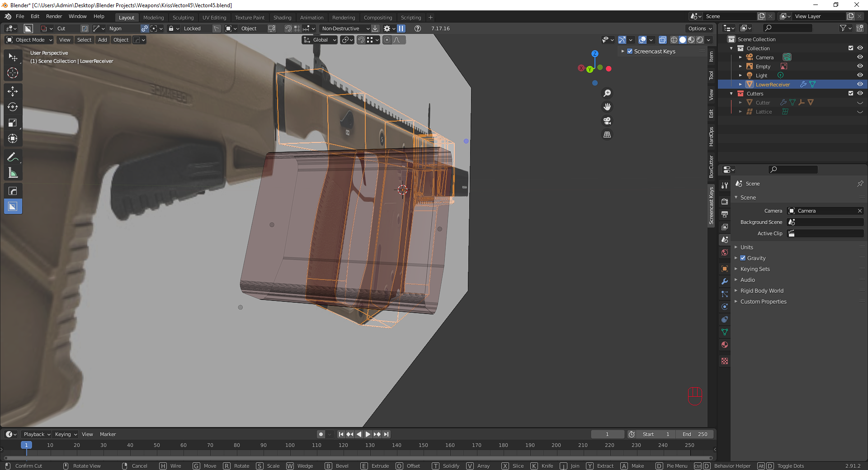
Task: Select the Cursor tool in the toolbar
Action: (13, 73)
